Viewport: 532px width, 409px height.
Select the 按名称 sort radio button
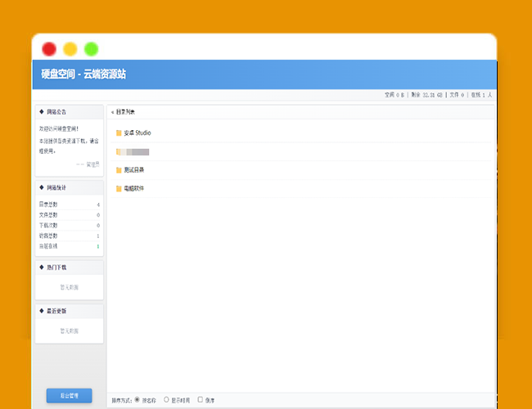click(137, 399)
